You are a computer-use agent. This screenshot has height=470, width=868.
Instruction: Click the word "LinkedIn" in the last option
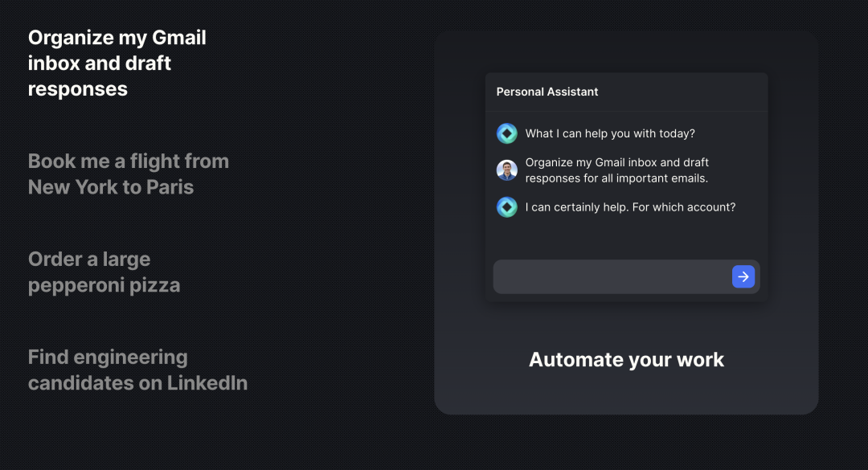click(207, 383)
